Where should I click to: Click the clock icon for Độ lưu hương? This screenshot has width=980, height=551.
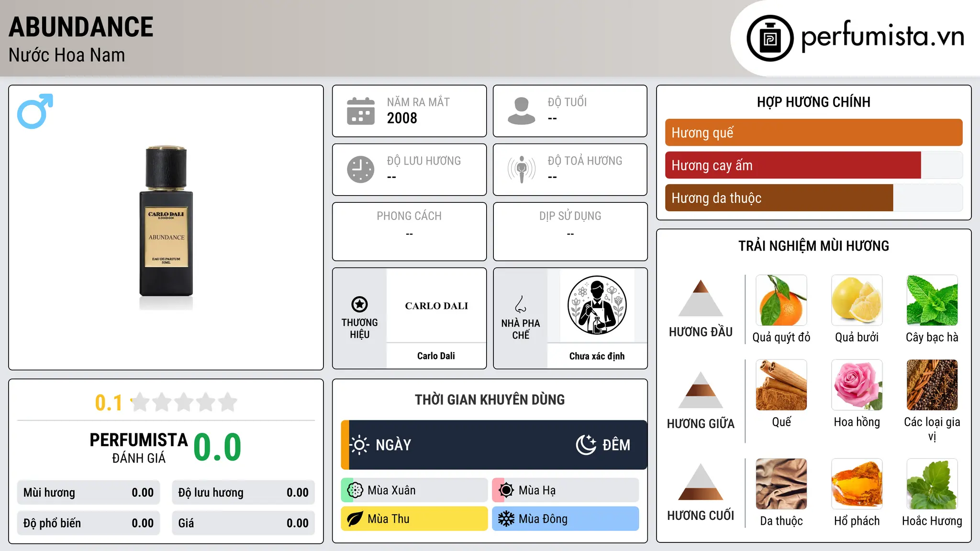[x=361, y=169]
